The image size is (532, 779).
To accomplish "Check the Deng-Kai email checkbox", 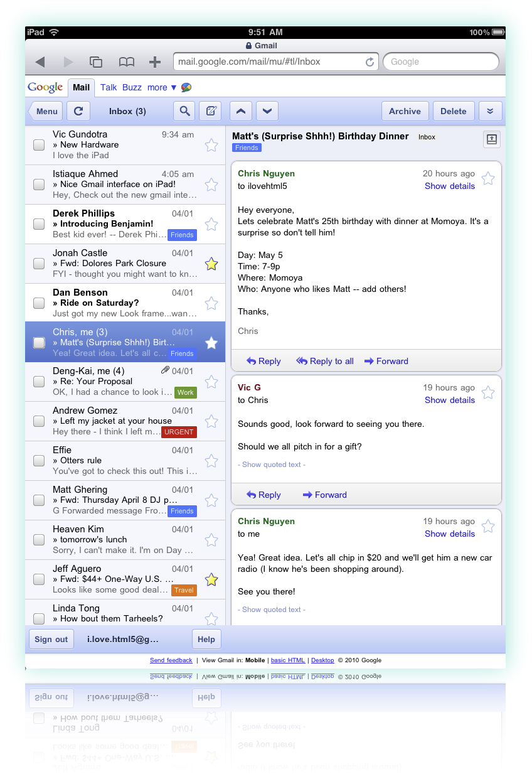I will (39, 382).
